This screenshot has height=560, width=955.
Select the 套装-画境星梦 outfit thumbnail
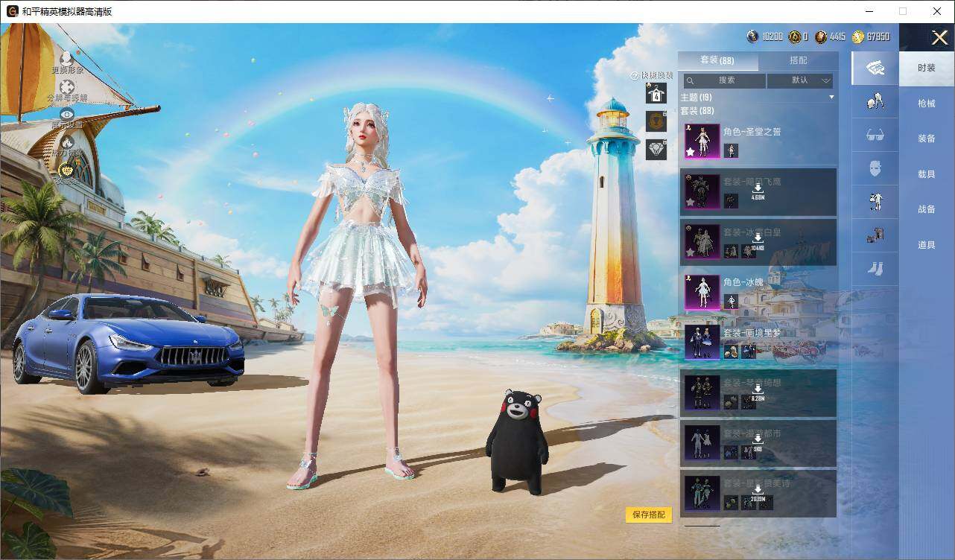click(702, 343)
